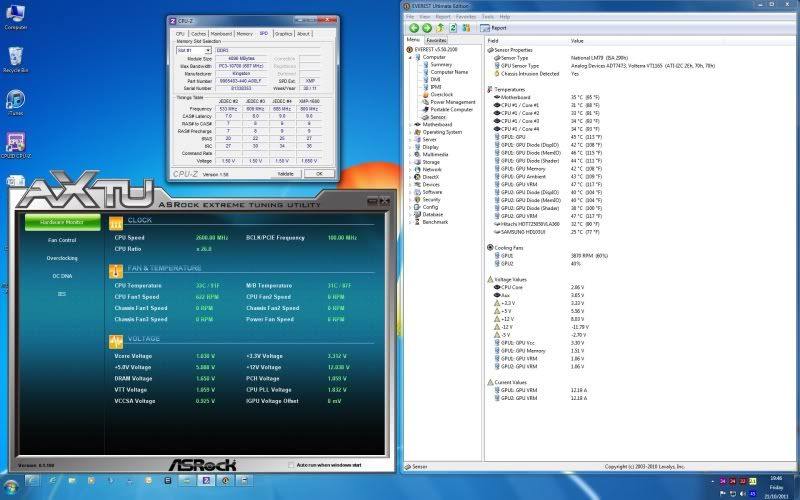
Task: Open Fan Control in AXTU sidebar
Action: tap(62, 240)
